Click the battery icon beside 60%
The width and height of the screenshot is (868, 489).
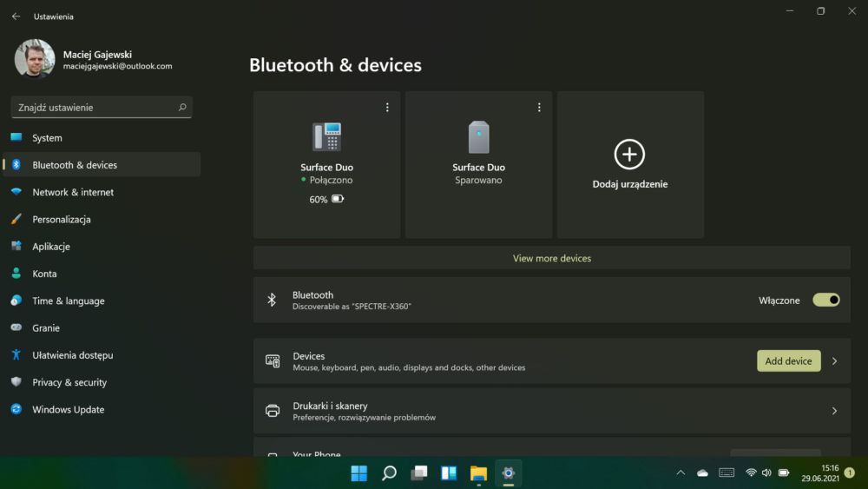click(x=338, y=199)
